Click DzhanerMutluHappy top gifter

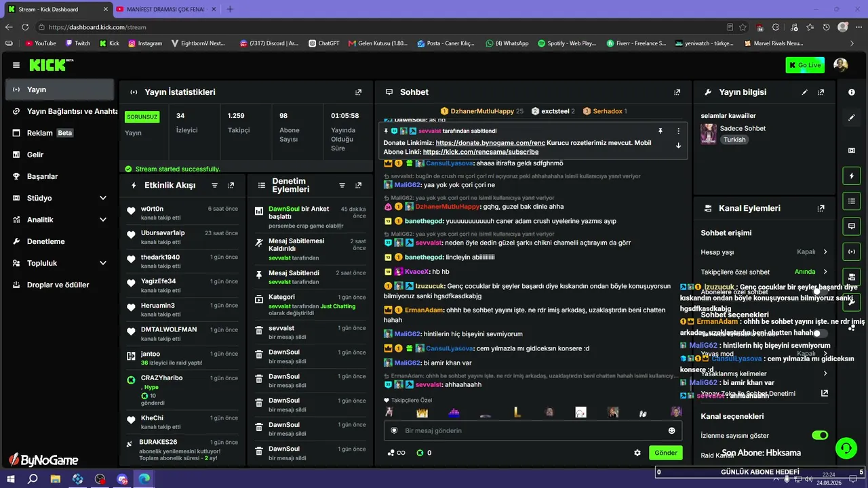[482, 111]
